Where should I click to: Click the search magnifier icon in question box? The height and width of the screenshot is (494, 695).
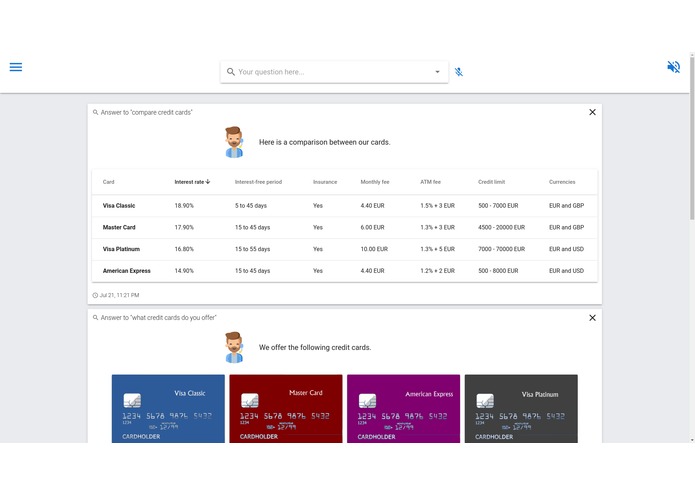pos(230,72)
